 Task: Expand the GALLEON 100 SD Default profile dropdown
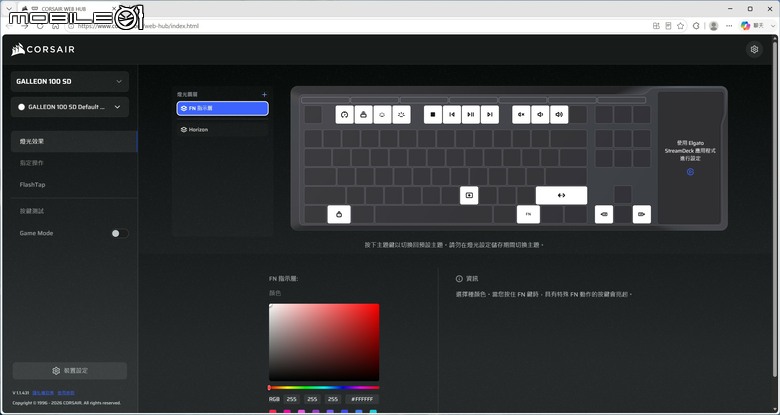tap(70, 107)
